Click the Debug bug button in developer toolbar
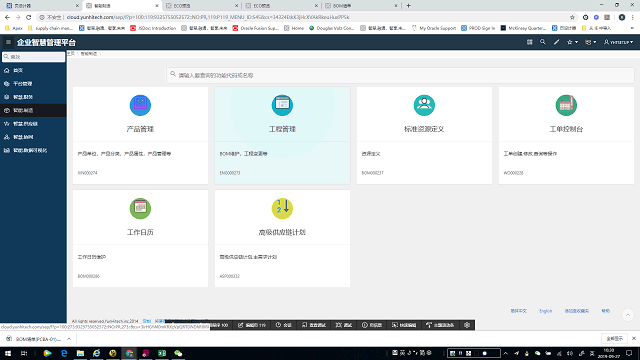The image size is (640, 360). [343, 325]
